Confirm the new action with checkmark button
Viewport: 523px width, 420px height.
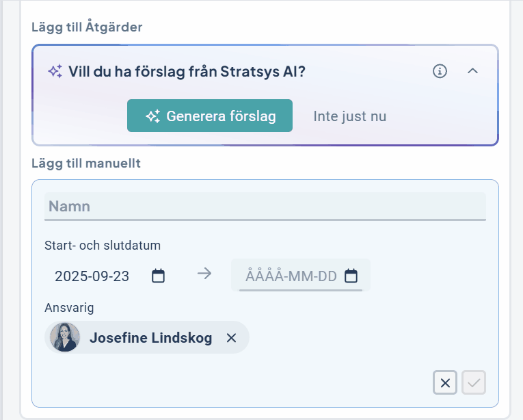coord(474,383)
